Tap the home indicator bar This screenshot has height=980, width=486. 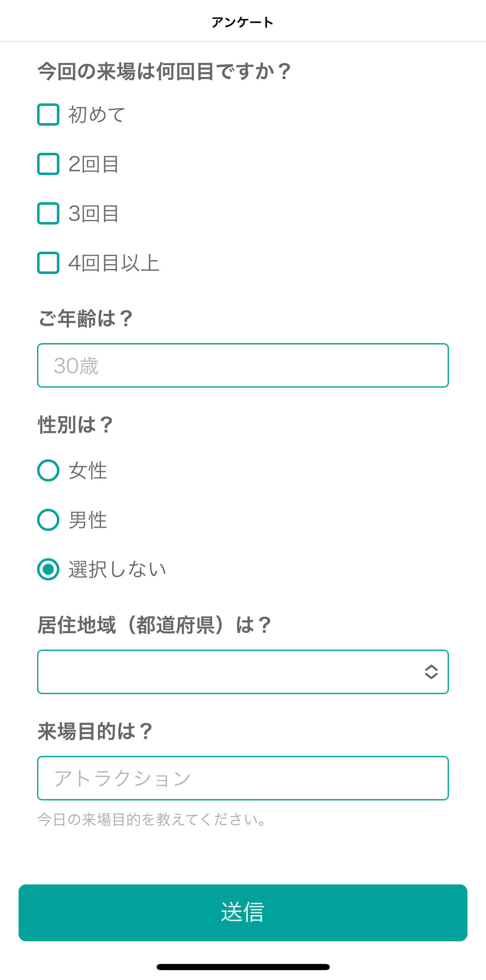coord(243,967)
